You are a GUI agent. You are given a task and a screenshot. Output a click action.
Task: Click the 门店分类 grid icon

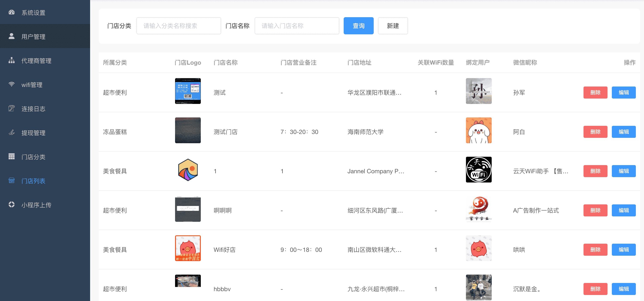pyautogui.click(x=12, y=156)
